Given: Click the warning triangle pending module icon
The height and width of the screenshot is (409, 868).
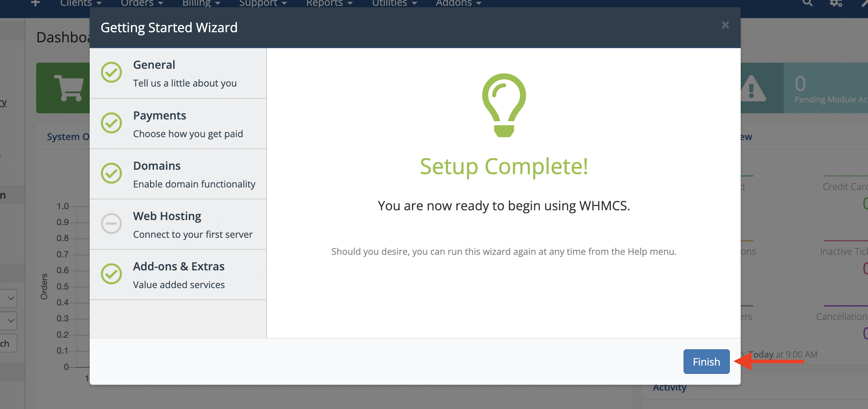Looking at the screenshot, I should (752, 88).
